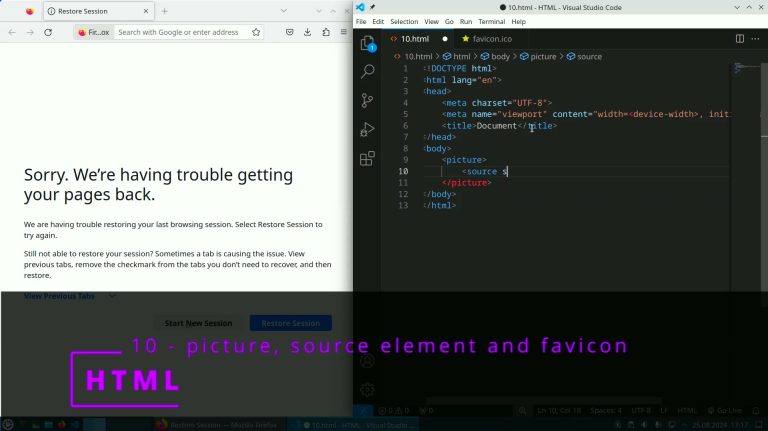The height and width of the screenshot is (431, 768).
Task: Click the unsaved dot on 10.html tab
Action: [445, 39]
